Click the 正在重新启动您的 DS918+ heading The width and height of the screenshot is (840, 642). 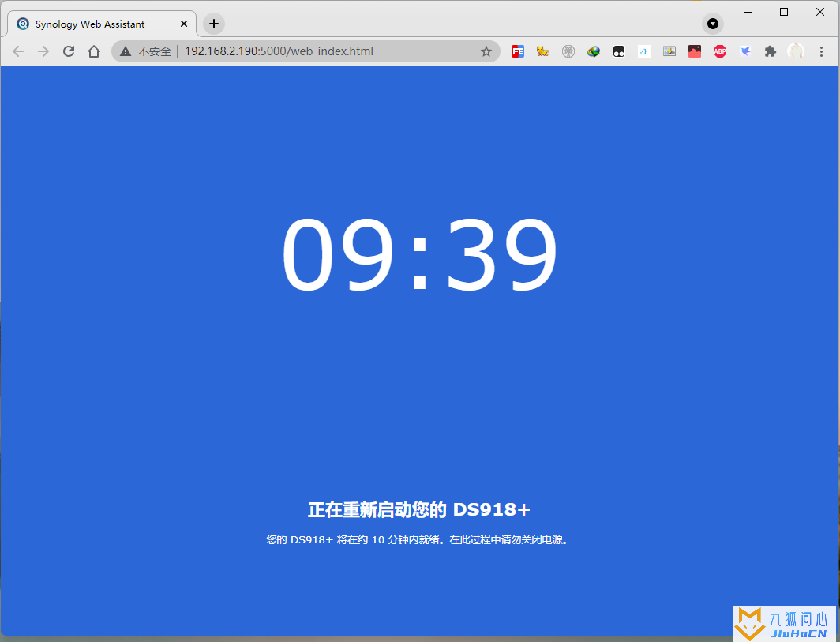[x=419, y=509]
